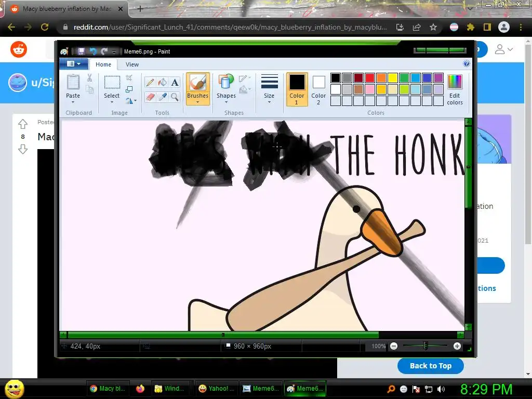The image size is (532, 399).
Task: Click the browser address bar URL
Action: pos(230,27)
